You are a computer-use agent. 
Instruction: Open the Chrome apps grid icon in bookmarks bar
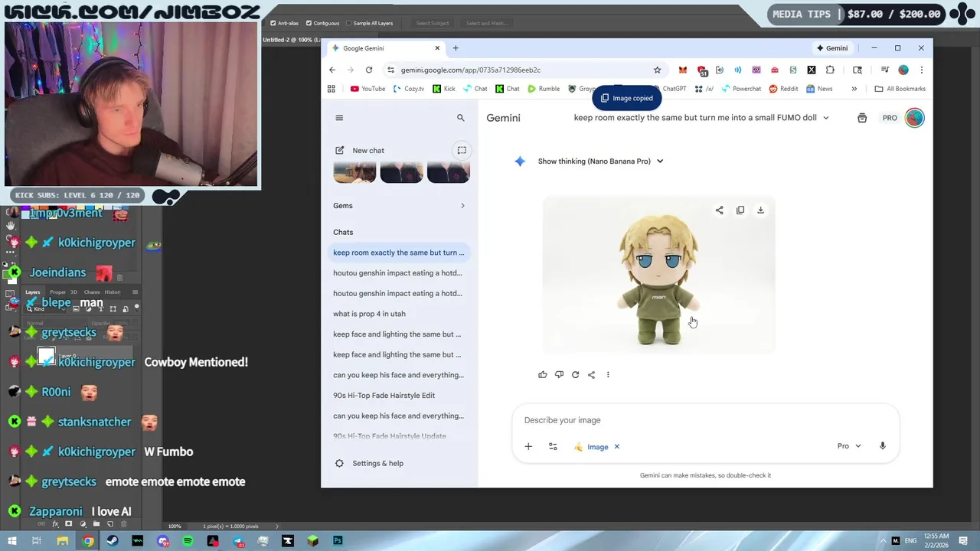(x=332, y=89)
